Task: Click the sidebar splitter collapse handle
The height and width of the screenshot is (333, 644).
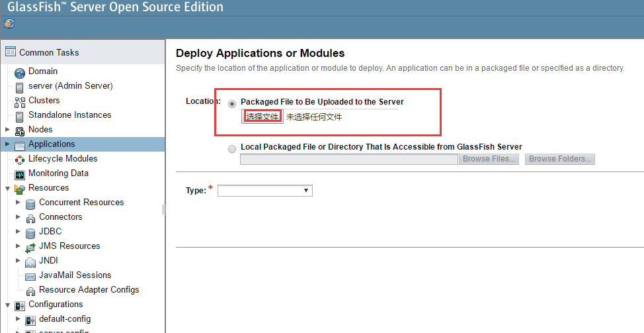Action: pos(164,210)
